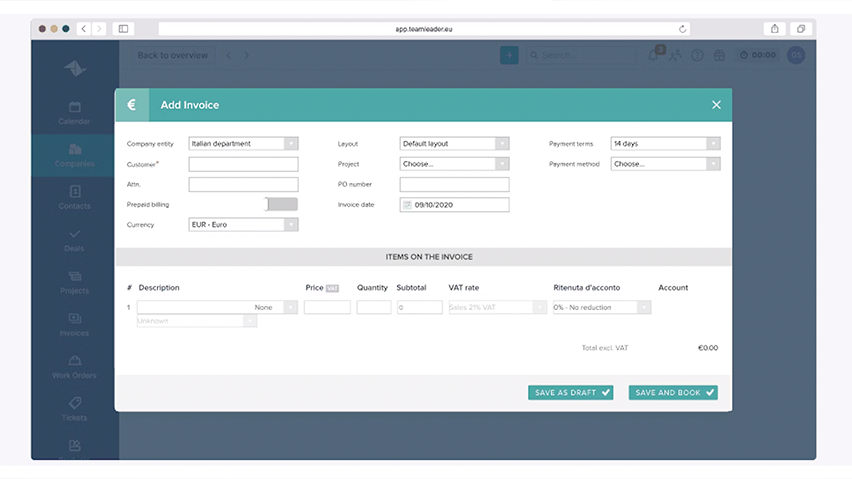852x479 pixels.
Task: Open the invoice date calendar icon
Action: click(x=407, y=205)
